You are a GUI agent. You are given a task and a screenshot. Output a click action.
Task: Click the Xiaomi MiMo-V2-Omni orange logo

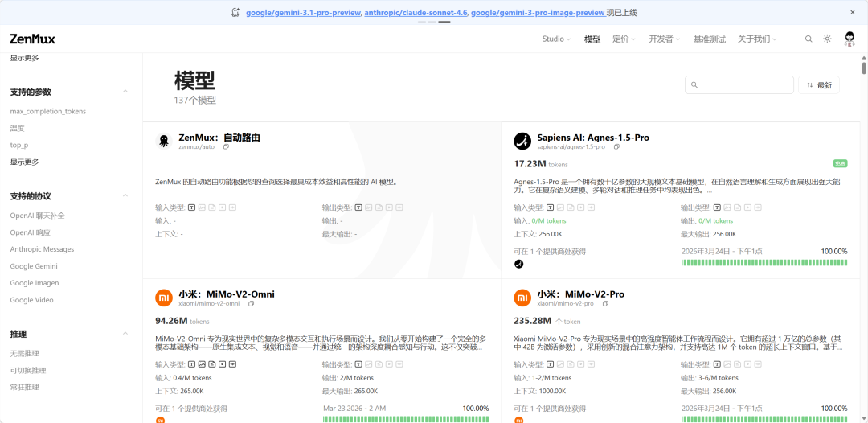163,298
